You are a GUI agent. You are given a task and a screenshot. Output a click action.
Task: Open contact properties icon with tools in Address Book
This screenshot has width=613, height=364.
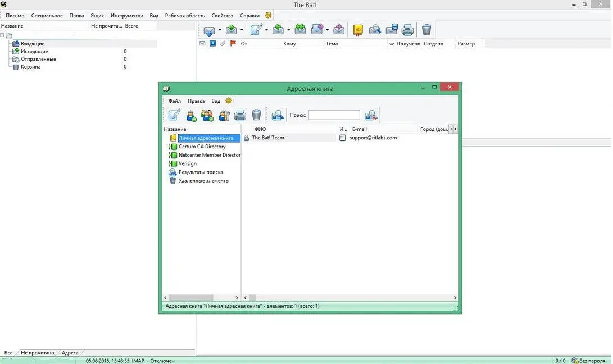pyautogui.click(x=224, y=115)
